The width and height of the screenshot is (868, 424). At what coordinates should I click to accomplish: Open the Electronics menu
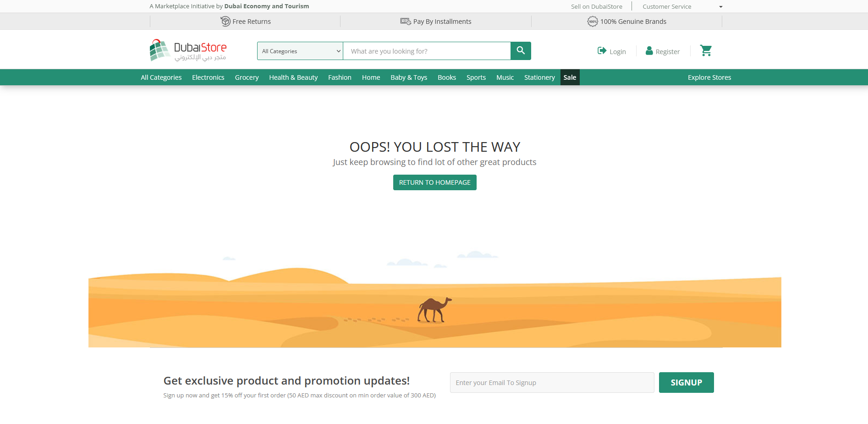(208, 77)
